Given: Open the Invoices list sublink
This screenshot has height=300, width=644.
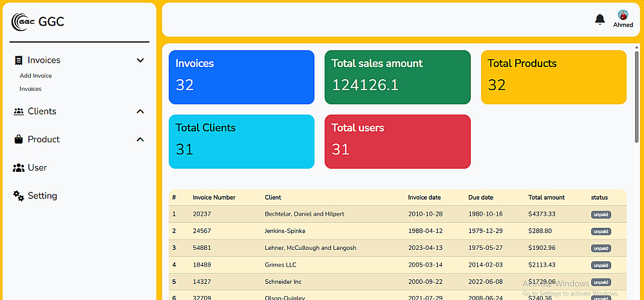Looking at the screenshot, I should pos(30,89).
